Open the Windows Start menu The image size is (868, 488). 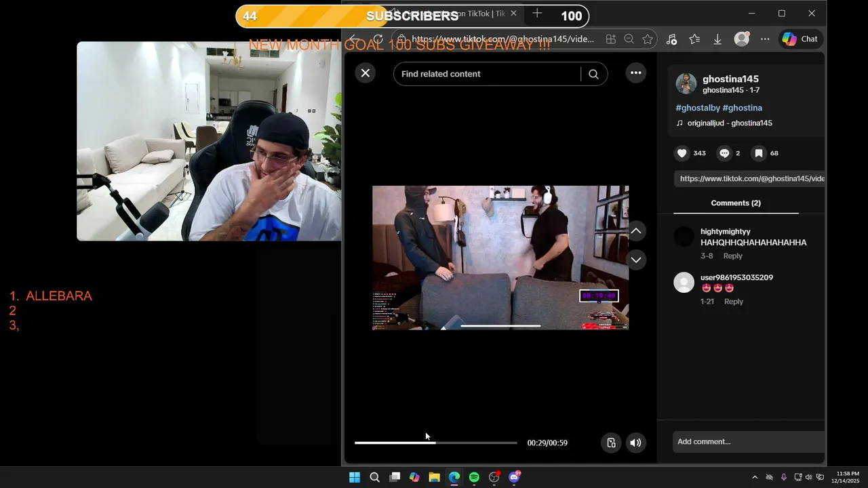(x=355, y=477)
